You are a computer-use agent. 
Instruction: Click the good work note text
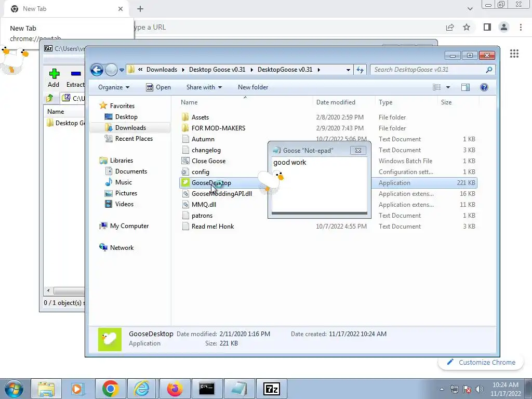point(290,162)
